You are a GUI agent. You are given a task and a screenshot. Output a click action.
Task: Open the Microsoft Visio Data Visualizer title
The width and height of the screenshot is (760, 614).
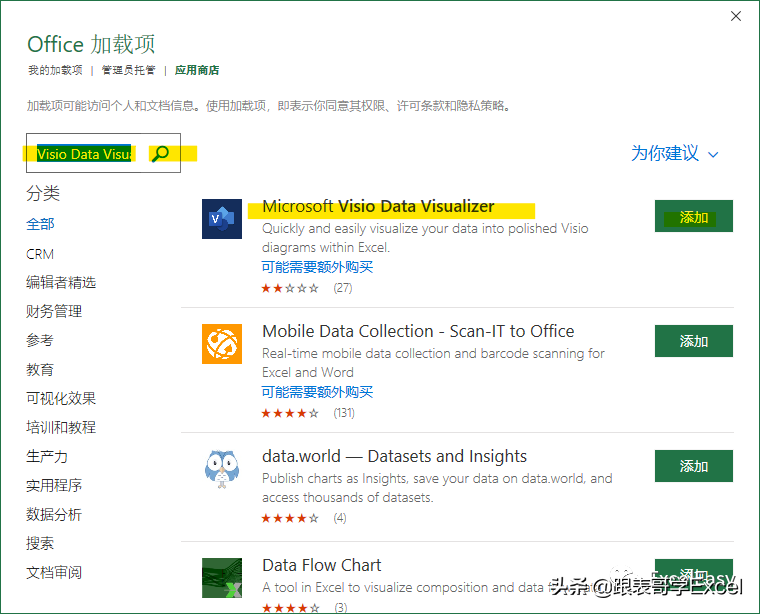[x=378, y=206]
